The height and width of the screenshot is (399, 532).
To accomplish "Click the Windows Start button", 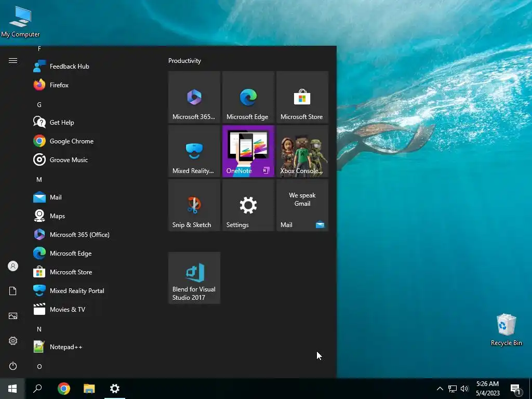I will point(12,389).
